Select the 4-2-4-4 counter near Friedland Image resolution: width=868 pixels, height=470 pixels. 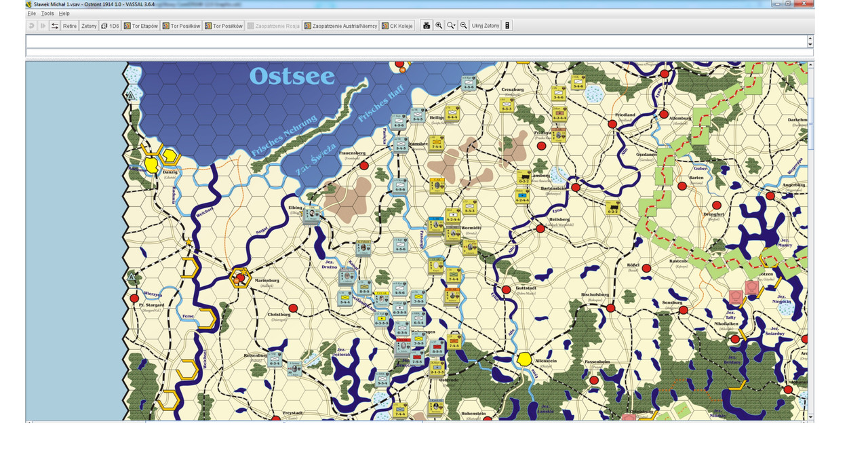pyautogui.click(x=559, y=114)
